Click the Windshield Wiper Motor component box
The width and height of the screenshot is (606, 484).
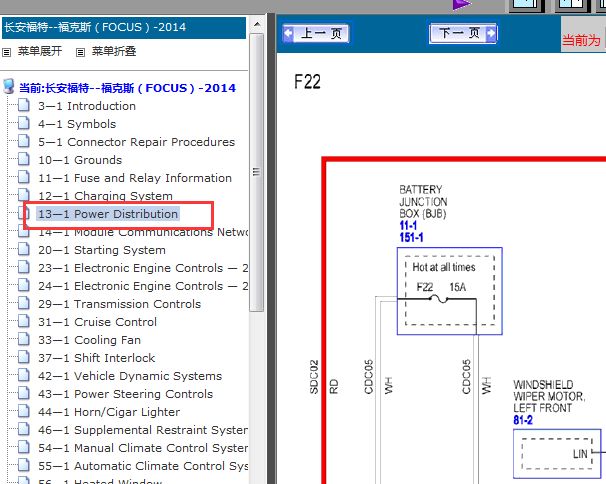[x=557, y=453]
